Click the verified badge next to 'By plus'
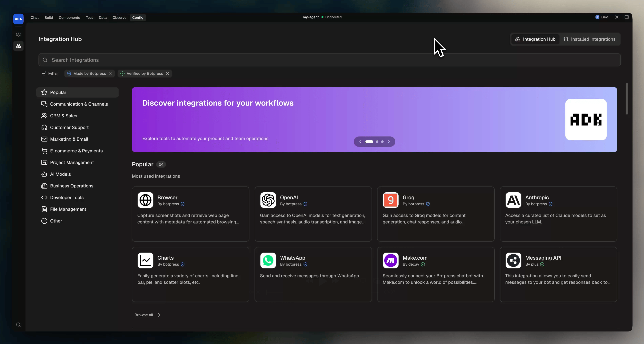Screen dimensions: 644x344 point(542,264)
